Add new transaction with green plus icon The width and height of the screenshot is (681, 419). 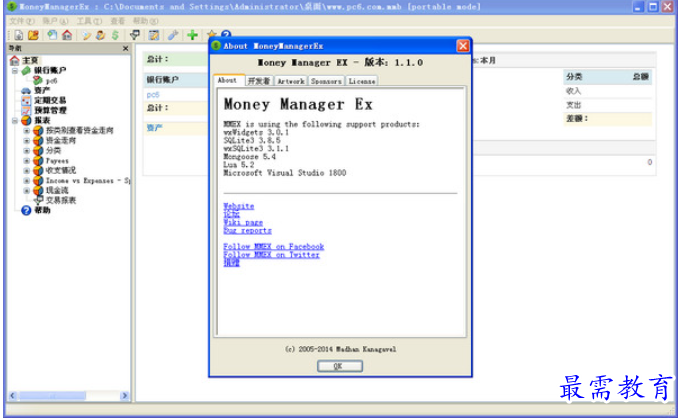point(192,35)
